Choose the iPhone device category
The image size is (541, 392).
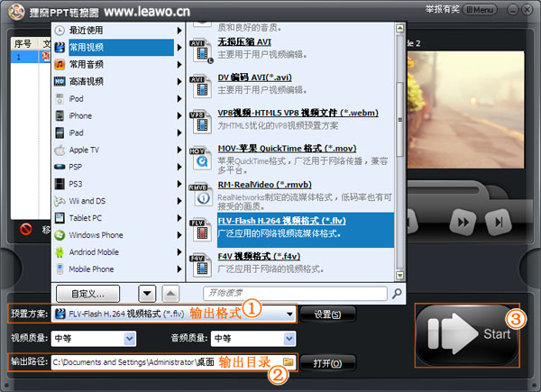pos(117,115)
